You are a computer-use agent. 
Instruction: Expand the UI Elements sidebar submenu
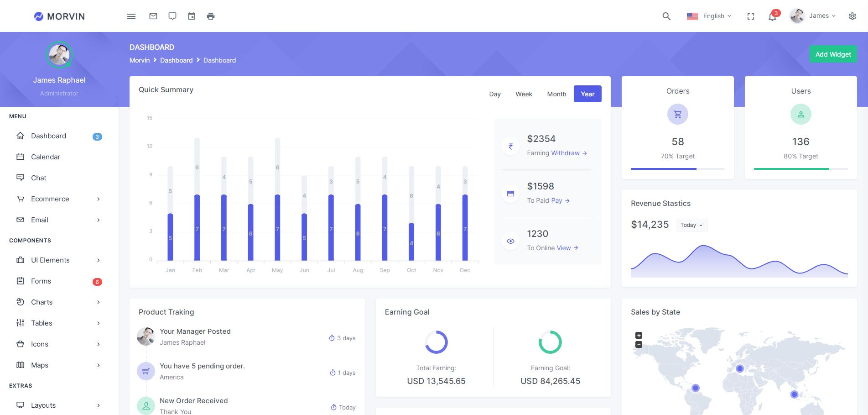pos(59,260)
